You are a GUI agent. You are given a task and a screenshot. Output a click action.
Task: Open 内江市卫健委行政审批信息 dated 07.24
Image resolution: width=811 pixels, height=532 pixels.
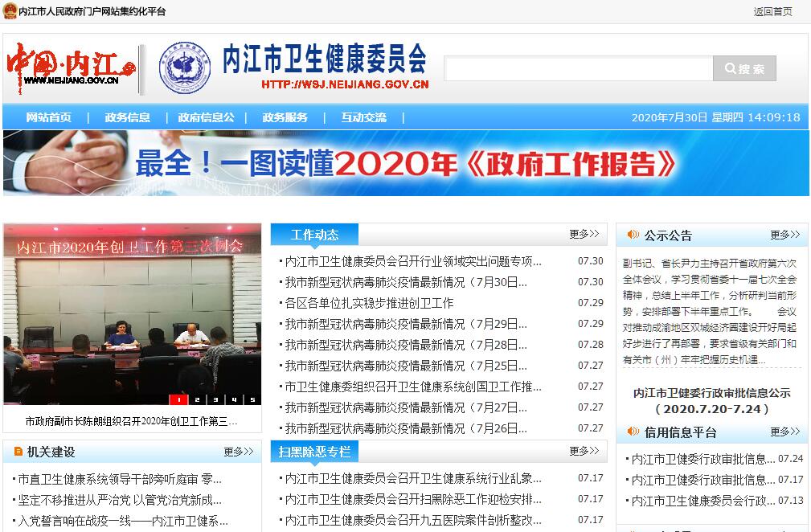click(703, 459)
